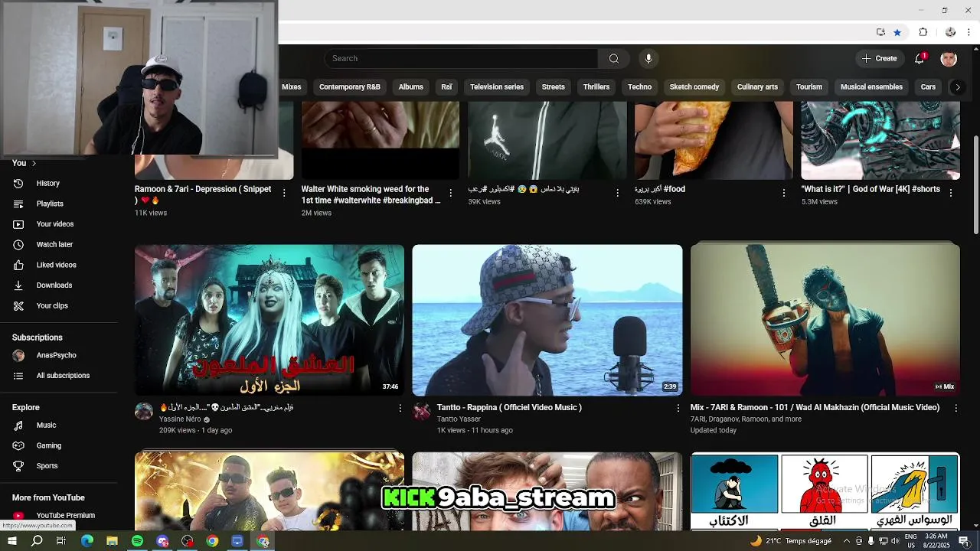Open the account avatar menu
Image resolution: width=980 pixels, height=551 pixels.
(949, 58)
